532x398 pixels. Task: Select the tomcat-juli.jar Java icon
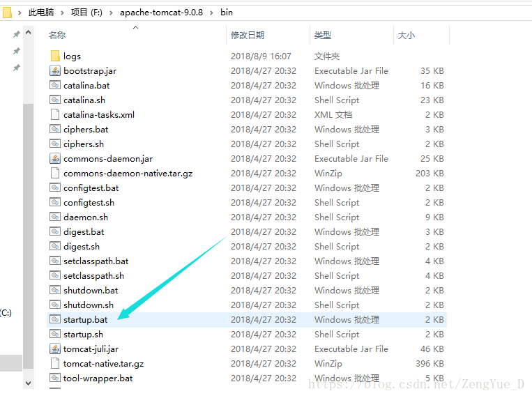55,349
